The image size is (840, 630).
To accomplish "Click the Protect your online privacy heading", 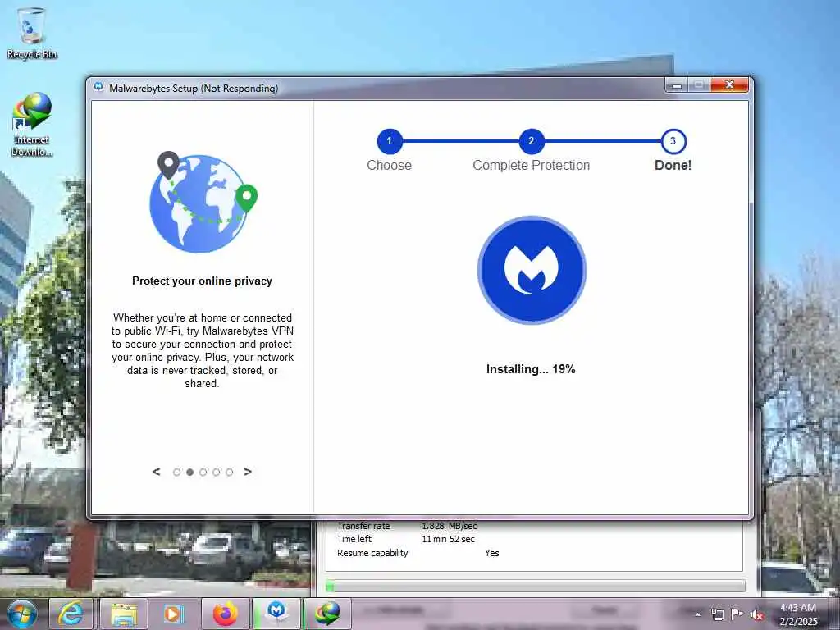I will pos(202,281).
